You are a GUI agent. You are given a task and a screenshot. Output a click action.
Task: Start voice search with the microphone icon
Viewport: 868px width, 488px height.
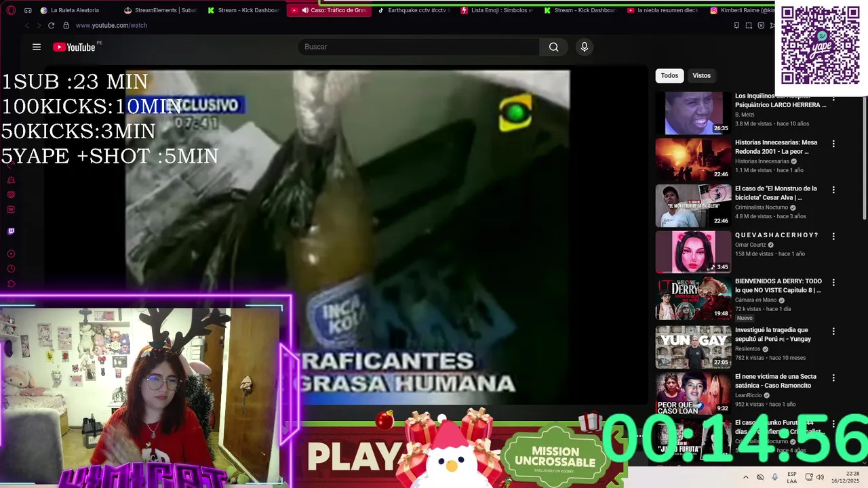point(585,47)
